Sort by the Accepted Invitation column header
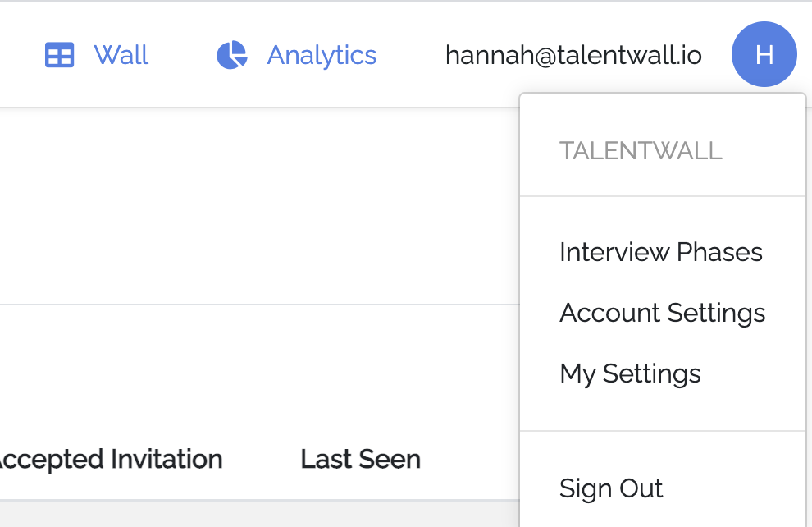The image size is (812, 527). pos(111,460)
